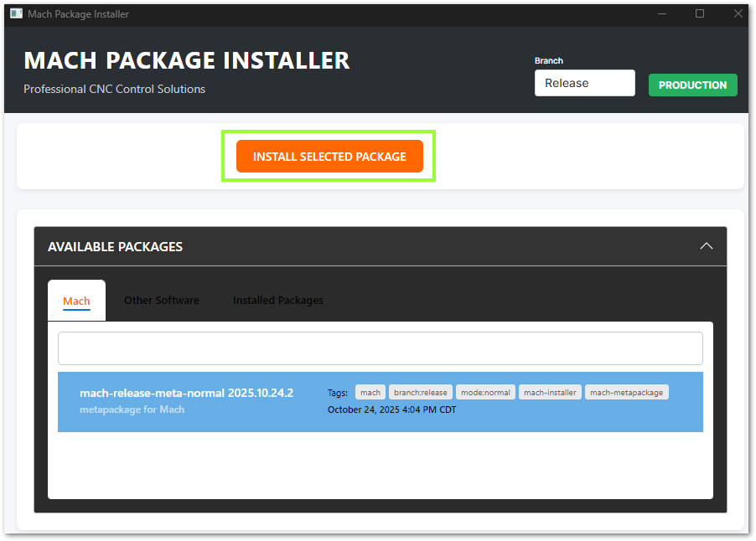756x541 pixels.
Task: Open the Other Software tab
Action: point(162,300)
